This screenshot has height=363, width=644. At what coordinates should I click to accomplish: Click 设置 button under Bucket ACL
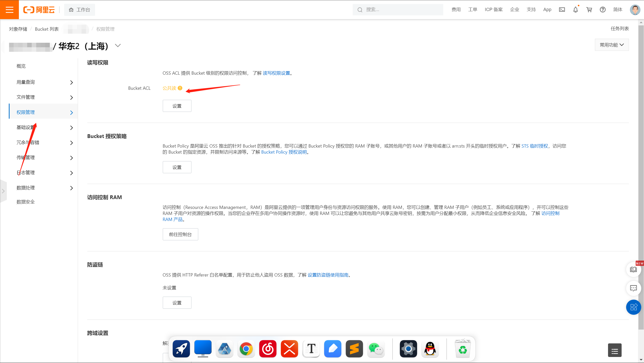pos(177,106)
